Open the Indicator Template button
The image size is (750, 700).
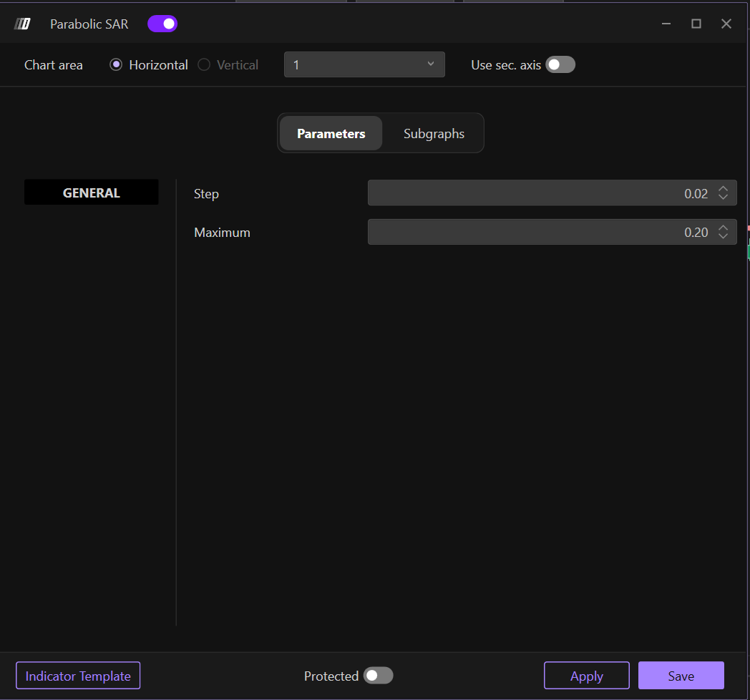coord(78,676)
